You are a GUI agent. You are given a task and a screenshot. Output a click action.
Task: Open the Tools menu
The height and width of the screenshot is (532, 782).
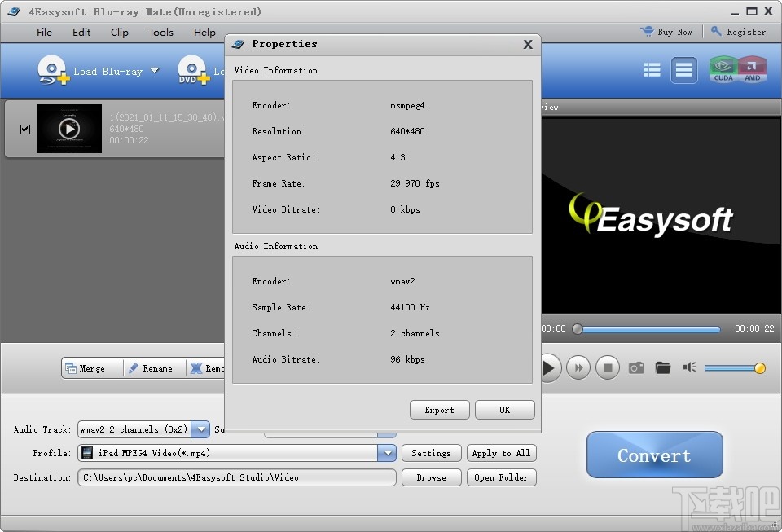pyautogui.click(x=160, y=33)
